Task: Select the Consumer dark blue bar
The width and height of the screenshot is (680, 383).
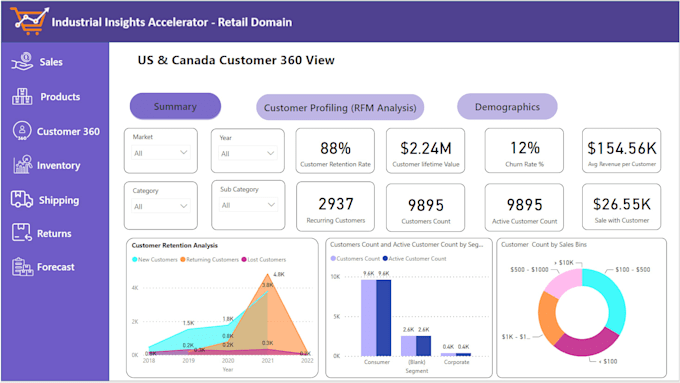Action: (384, 318)
